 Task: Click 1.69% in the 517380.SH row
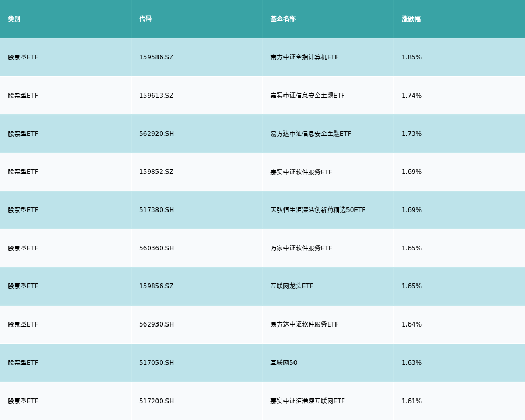412,210
